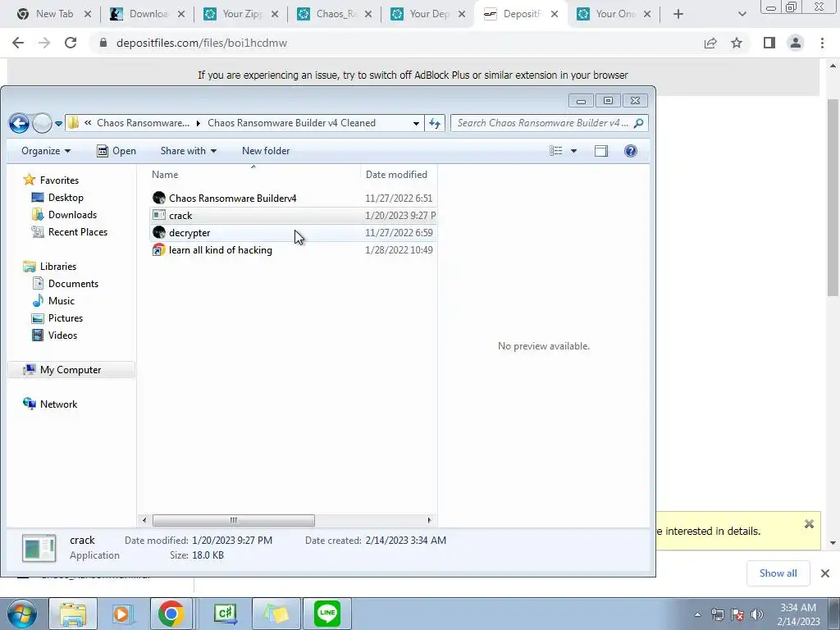Switch to the New Tab browser tab
840x630 pixels.
[53, 14]
